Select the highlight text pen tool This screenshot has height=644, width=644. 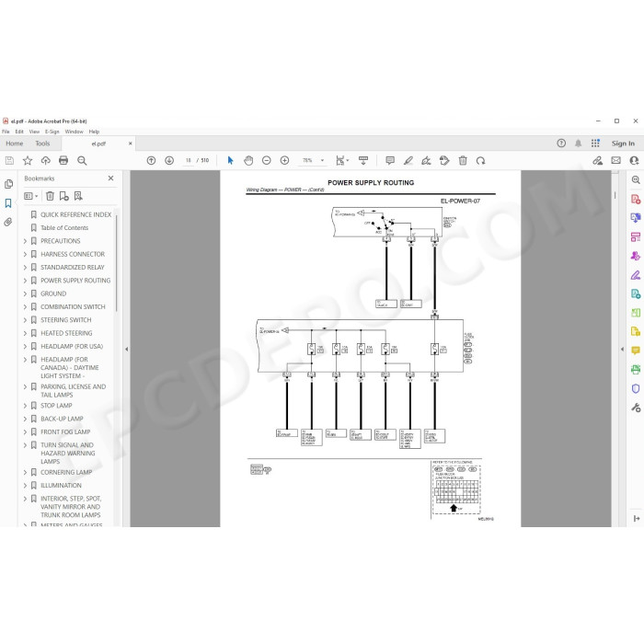point(408,161)
